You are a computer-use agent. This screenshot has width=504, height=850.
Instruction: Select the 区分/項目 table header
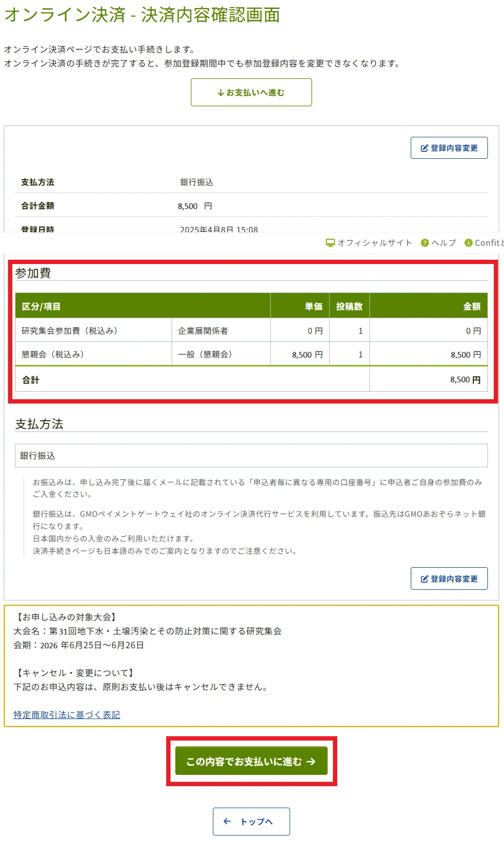click(x=41, y=306)
